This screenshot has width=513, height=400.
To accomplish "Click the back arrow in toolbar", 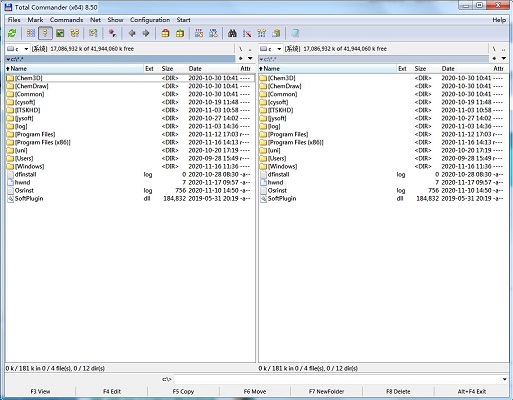I will pyautogui.click(x=132, y=33).
